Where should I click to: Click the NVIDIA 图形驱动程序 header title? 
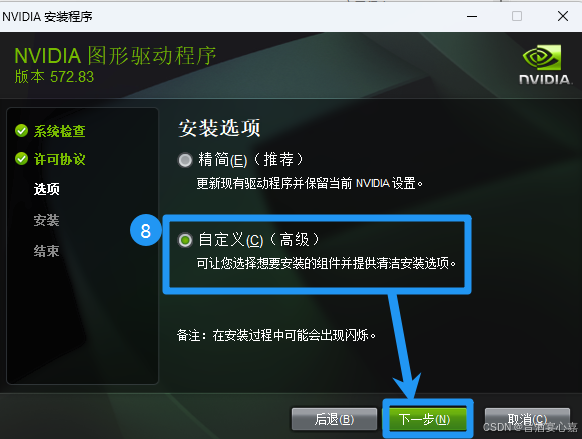[x=115, y=56]
